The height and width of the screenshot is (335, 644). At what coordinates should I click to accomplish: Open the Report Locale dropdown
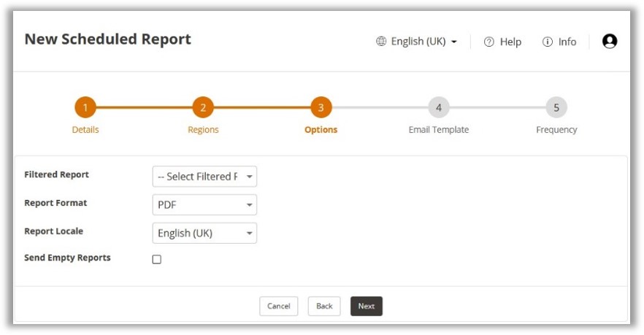(204, 234)
